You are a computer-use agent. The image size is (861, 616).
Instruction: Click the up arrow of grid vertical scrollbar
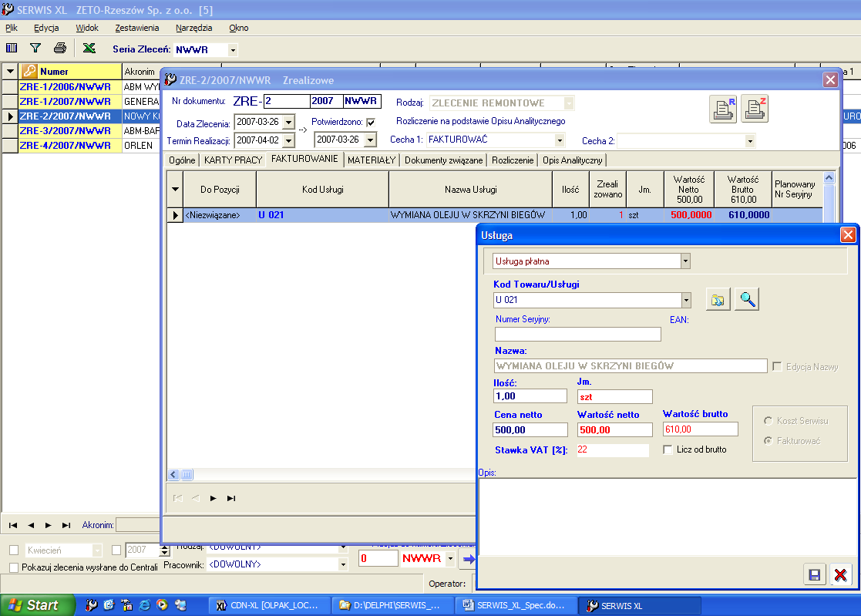point(829,177)
